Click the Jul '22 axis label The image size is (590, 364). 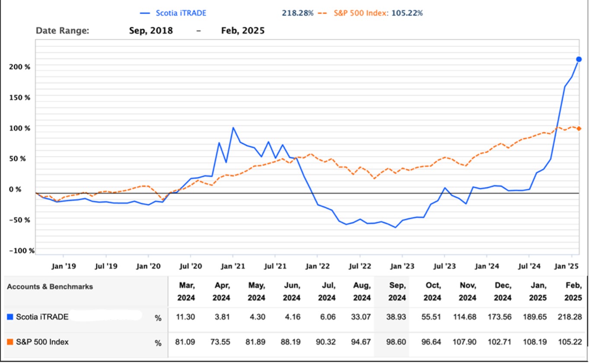tap(360, 266)
